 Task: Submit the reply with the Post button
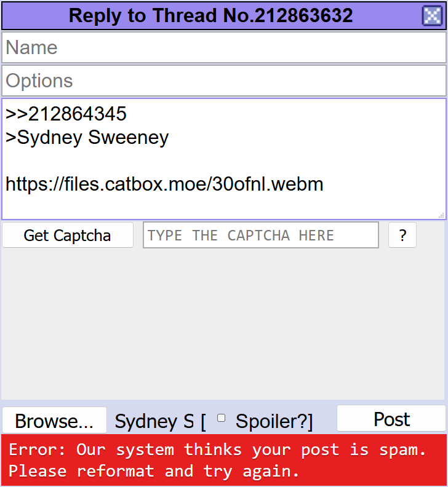391,418
